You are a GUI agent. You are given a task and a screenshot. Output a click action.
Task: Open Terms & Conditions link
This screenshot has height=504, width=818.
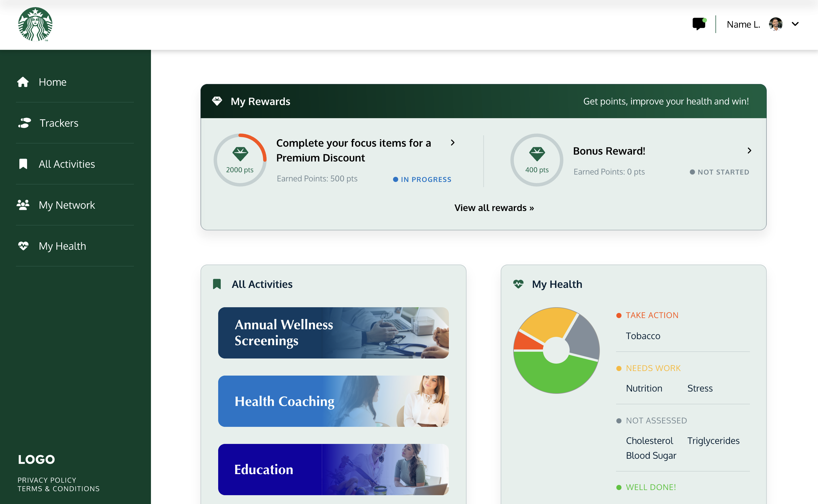[x=59, y=489]
